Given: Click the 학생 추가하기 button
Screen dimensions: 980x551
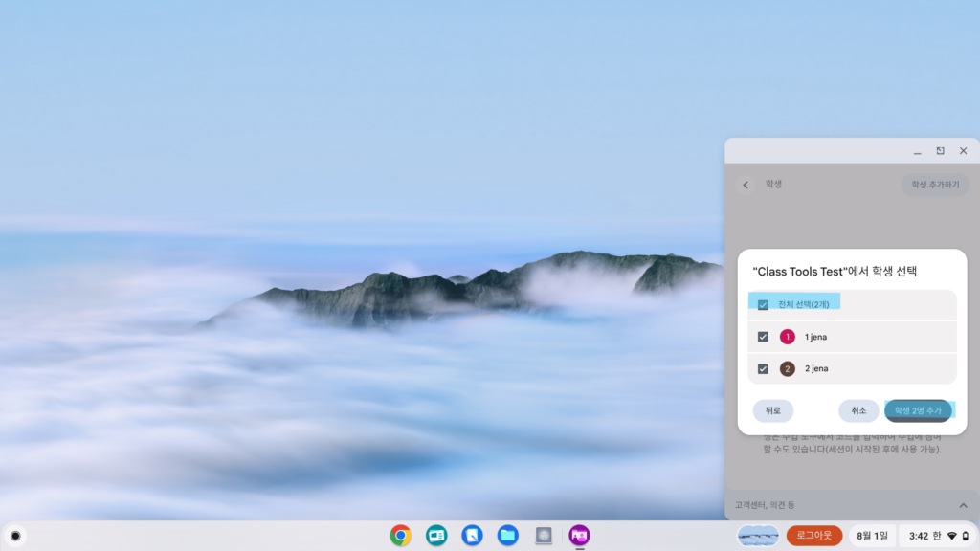Looking at the screenshot, I should tap(935, 185).
